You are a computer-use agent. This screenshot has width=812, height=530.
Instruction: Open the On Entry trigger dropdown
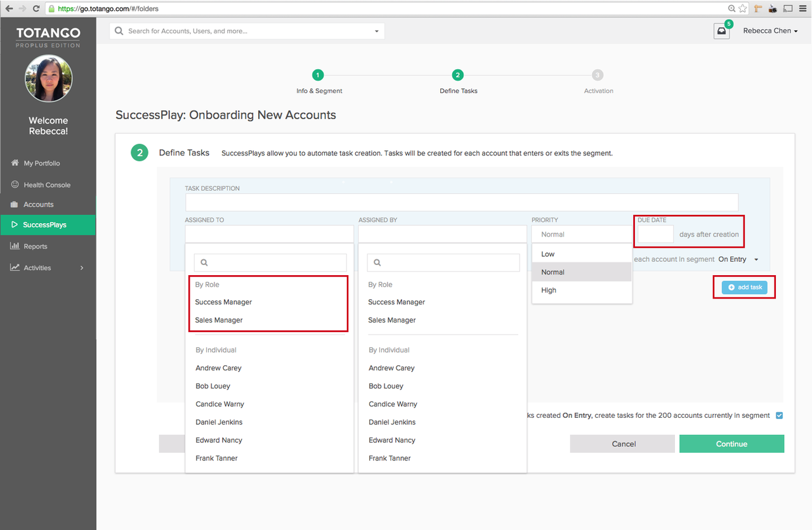point(738,259)
